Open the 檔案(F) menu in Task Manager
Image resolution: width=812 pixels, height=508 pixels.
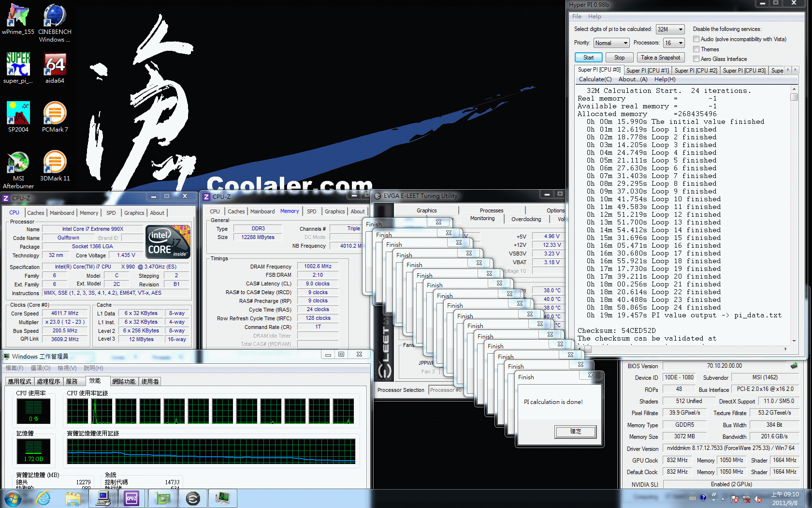(x=14, y=368)
